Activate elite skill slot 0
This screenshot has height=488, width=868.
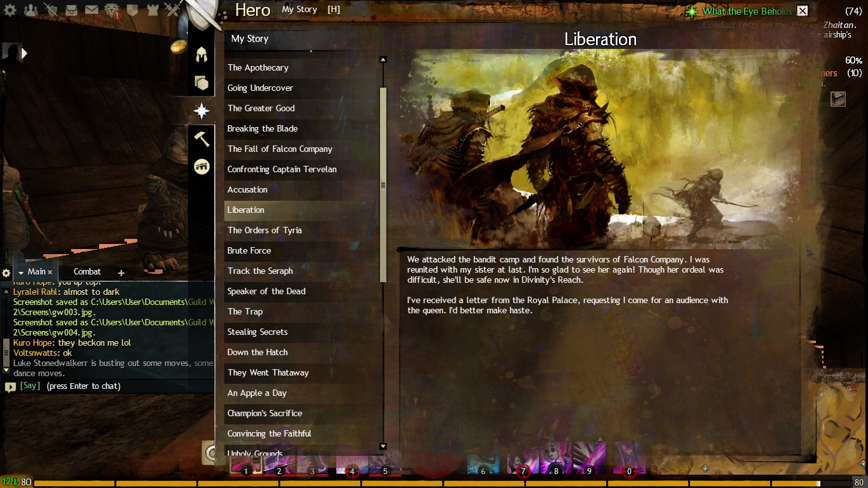coord(630,459)
